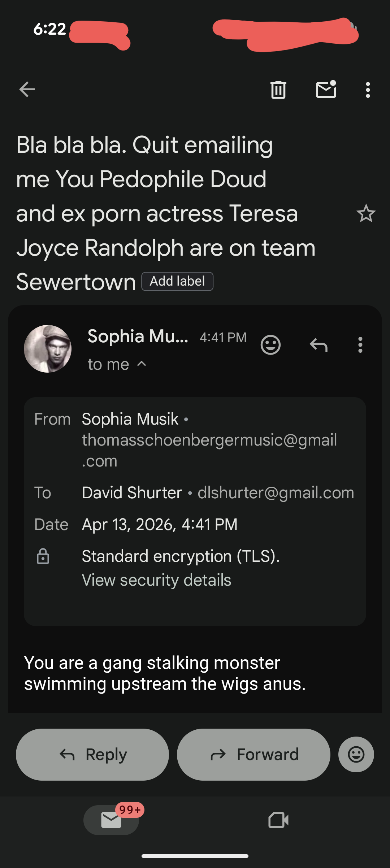The image size is (390, 868).
Task: Tap the reply arrow in the message header
Action: click(x=318, y=345)
